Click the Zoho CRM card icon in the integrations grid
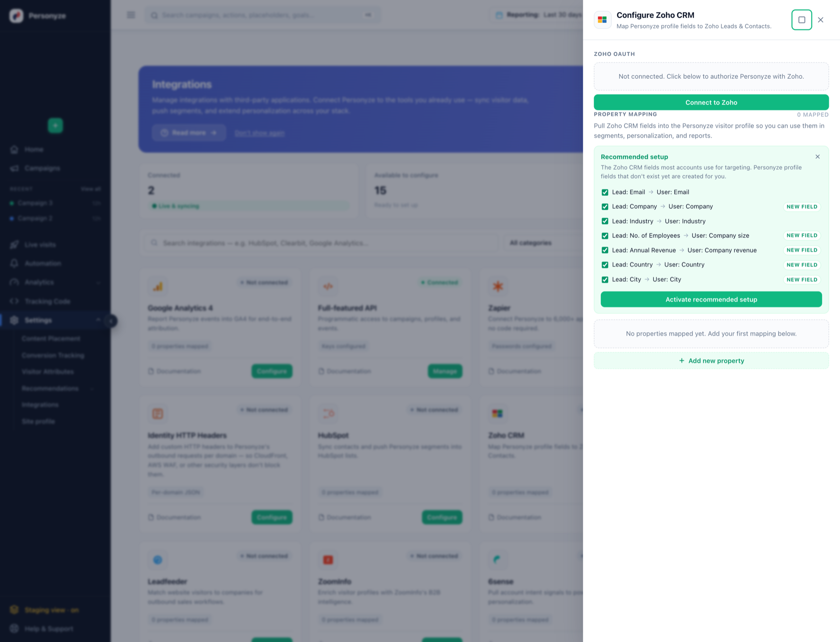 coord(497,413)
